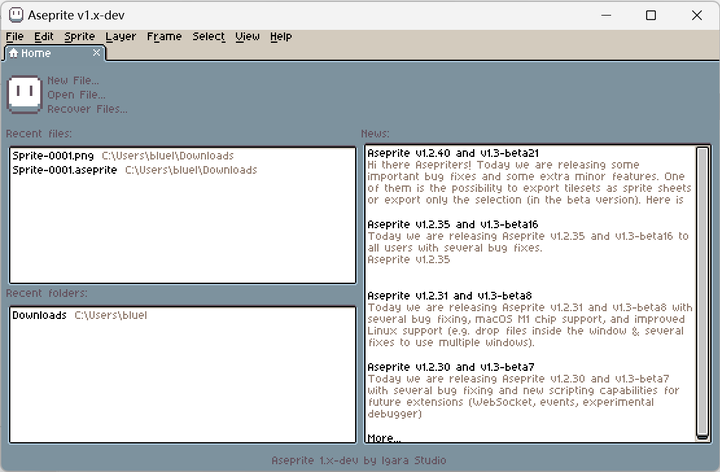Open the Help menu
The image size is (720, 472).
(x=281, y=36)
